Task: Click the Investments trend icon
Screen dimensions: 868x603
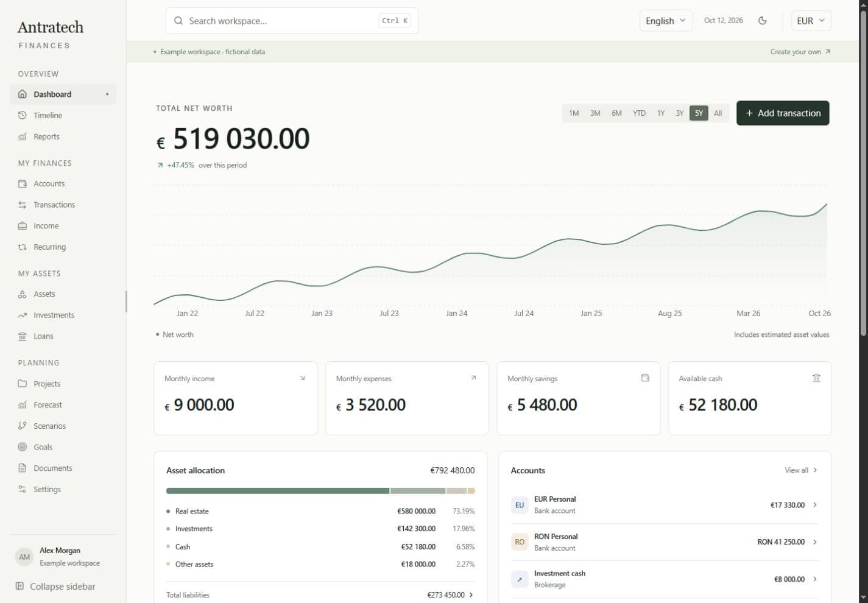Action: [23, 315]
